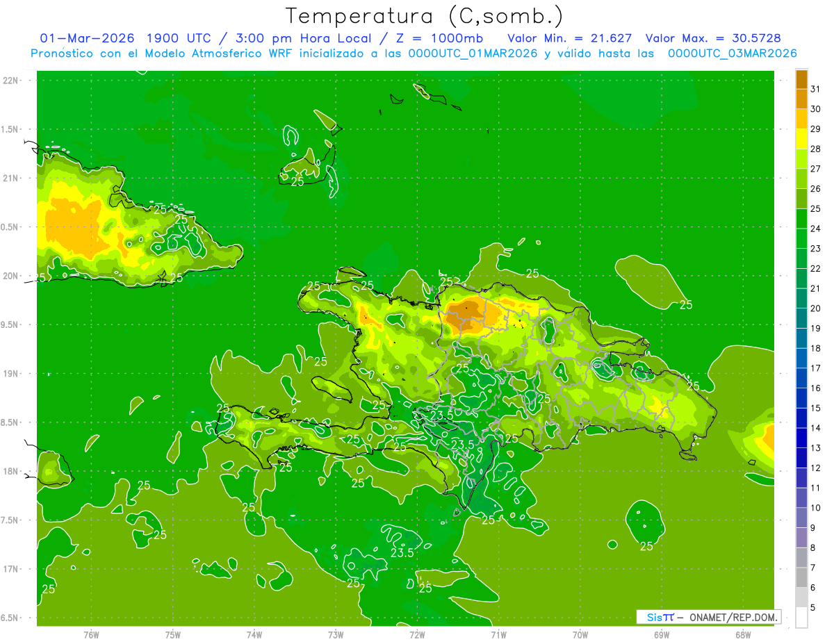Click the 'Valor Min. = 21.627' readout
The image size is (834, 644).
pyautogui.click(x=570, y=38)
